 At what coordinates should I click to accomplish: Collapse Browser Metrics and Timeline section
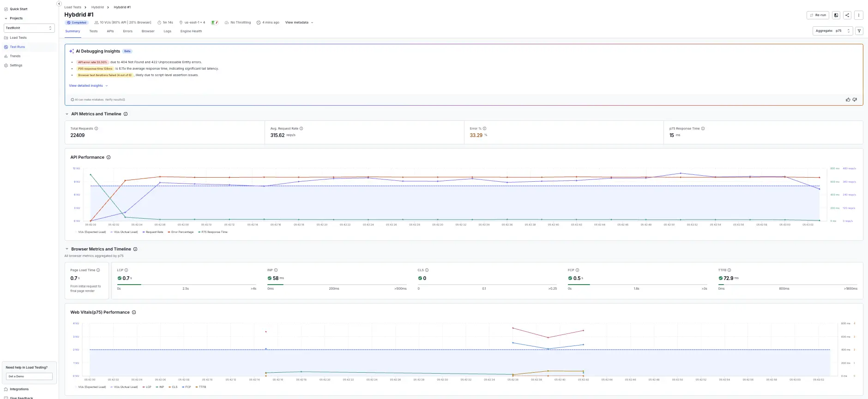67,249
